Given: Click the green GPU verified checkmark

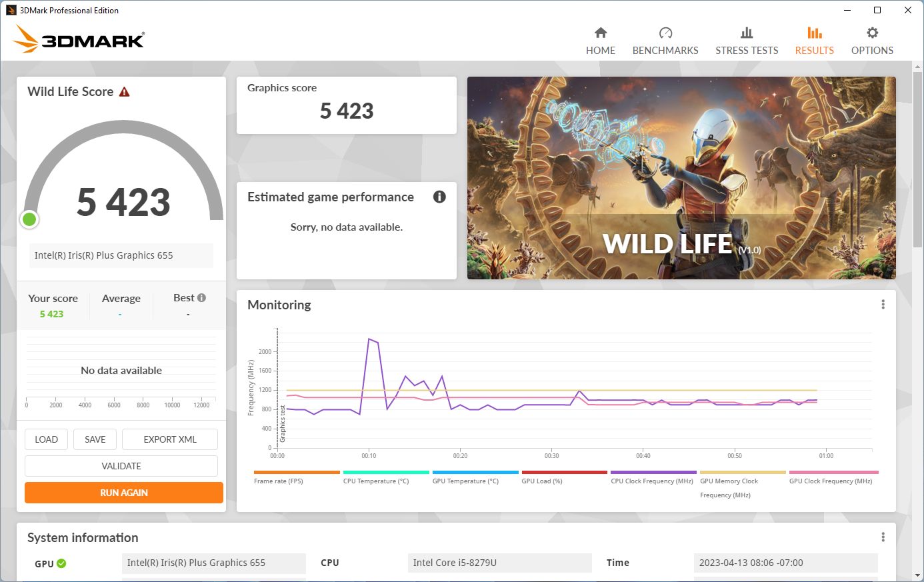Looking at the screenshot, I should (61, 563).
